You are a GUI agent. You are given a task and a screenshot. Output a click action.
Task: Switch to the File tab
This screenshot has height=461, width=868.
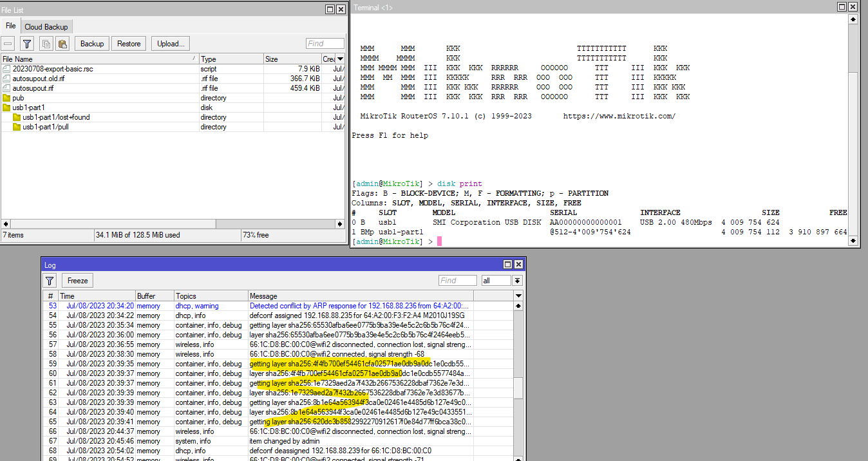10,26
